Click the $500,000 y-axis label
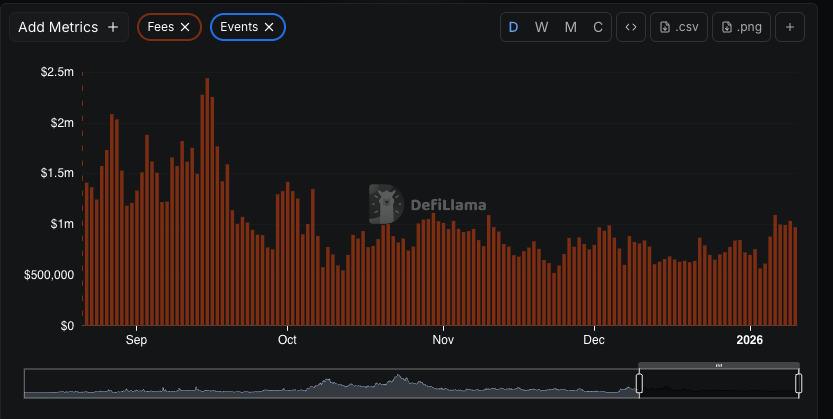This screenshot has height=419, width=833. click(x=49, y=275)
